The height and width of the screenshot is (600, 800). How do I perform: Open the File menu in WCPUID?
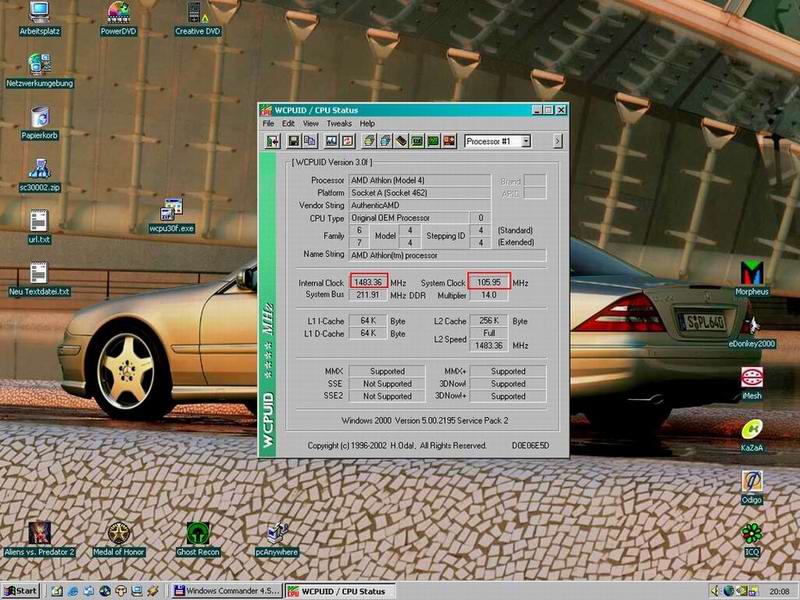[x=268, y=123]
